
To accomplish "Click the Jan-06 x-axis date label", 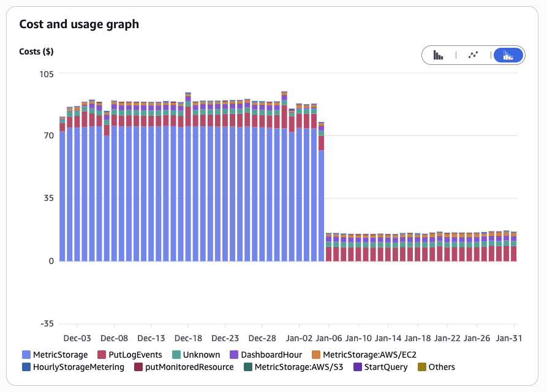I will coord(329,338).
